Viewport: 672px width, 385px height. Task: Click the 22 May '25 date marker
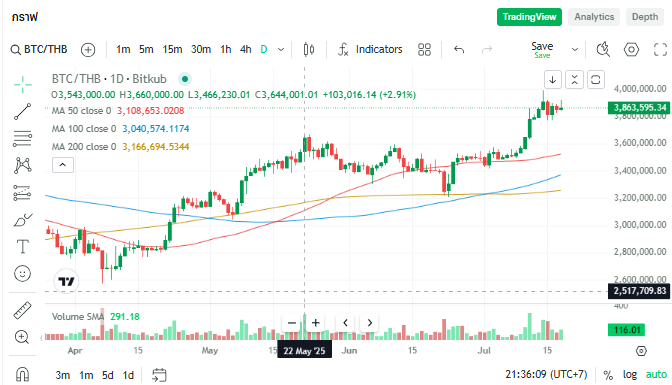(x=304, y=351)
